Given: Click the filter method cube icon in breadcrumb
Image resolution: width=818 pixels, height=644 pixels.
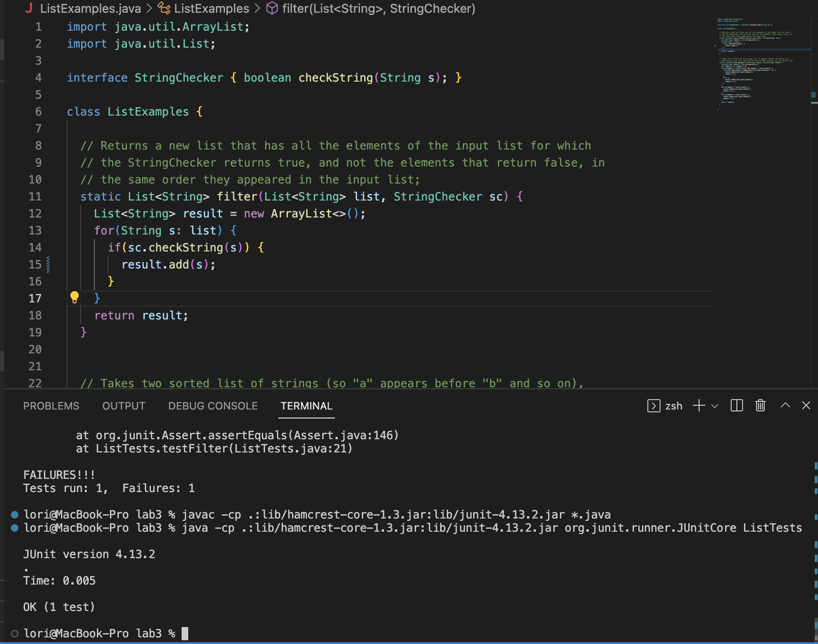Looking at the screenshot, I should [x=272, y=8].
